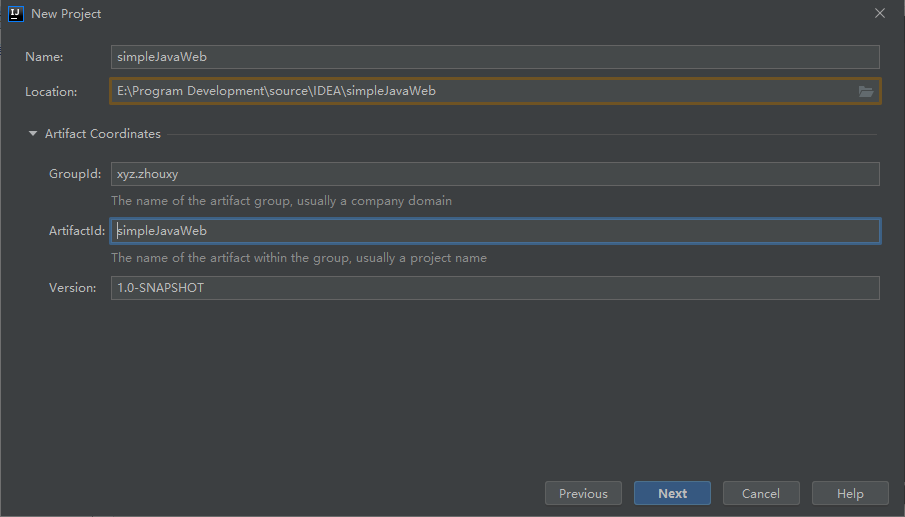Click the 'Artifact Coordinates' section title
905x517 pixels.
tap(103, 134)
